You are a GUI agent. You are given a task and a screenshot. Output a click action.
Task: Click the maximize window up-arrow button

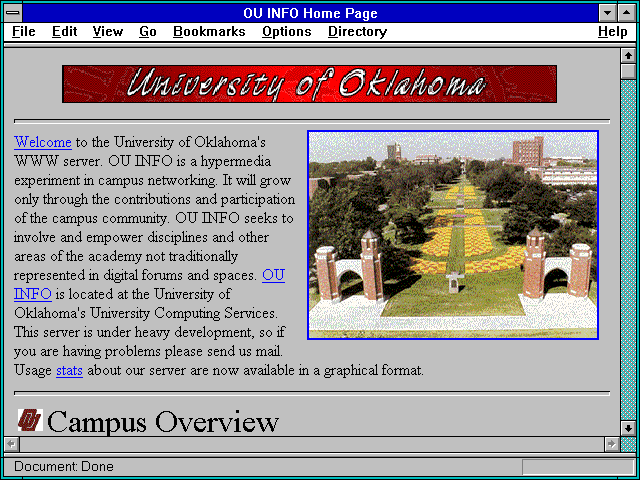(627, 13)
